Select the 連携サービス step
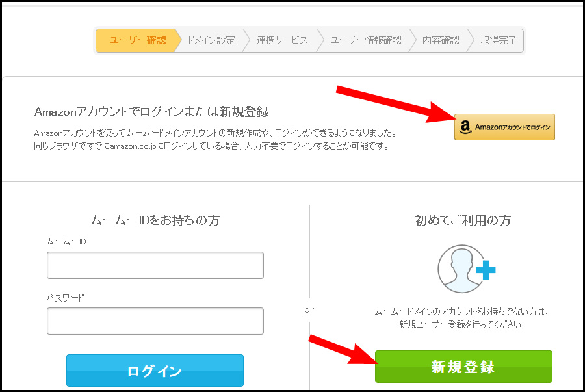Image resolution: width=585 pixels, height=392 pixels. (282, 40)
